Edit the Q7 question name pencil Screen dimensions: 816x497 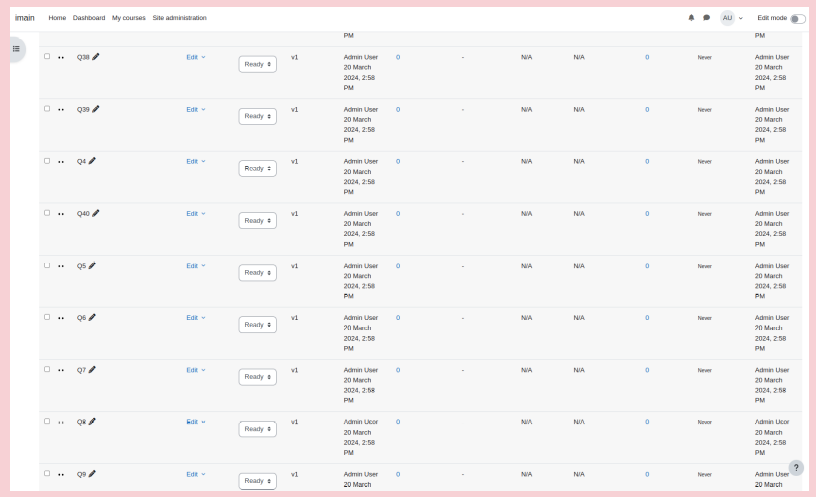coord(92,369)
